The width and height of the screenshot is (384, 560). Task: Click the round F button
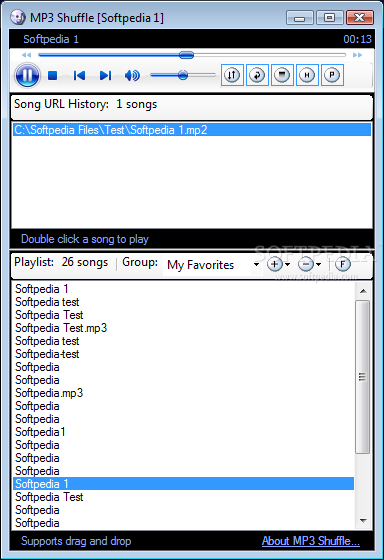(343, 264)
